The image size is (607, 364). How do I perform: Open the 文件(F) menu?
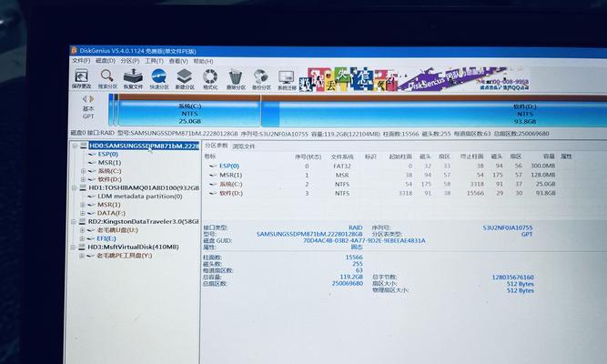pos(81,61)
